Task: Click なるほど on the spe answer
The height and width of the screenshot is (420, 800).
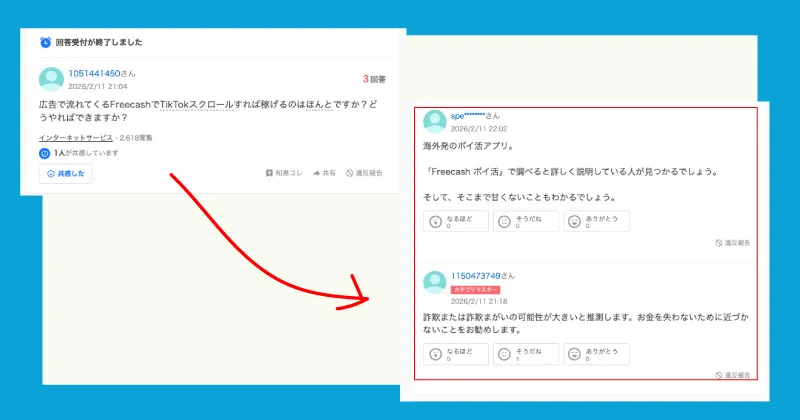Action: 456,221
